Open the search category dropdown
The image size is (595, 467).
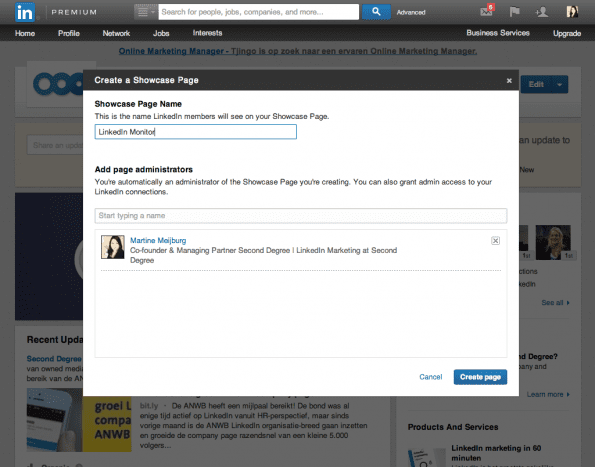tap(146, 12)
